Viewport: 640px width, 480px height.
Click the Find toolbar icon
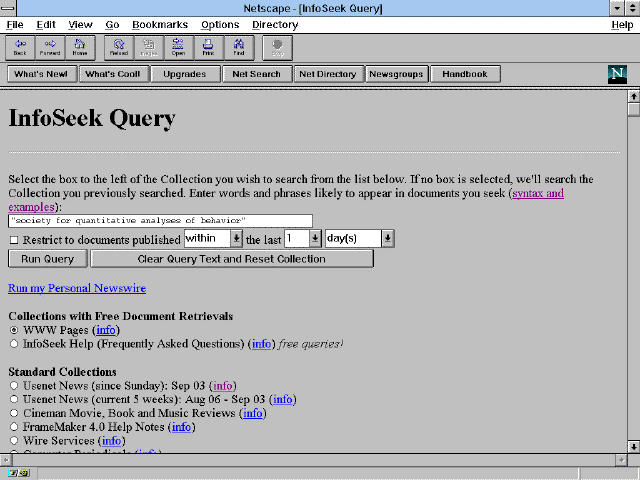coord(239,48)
